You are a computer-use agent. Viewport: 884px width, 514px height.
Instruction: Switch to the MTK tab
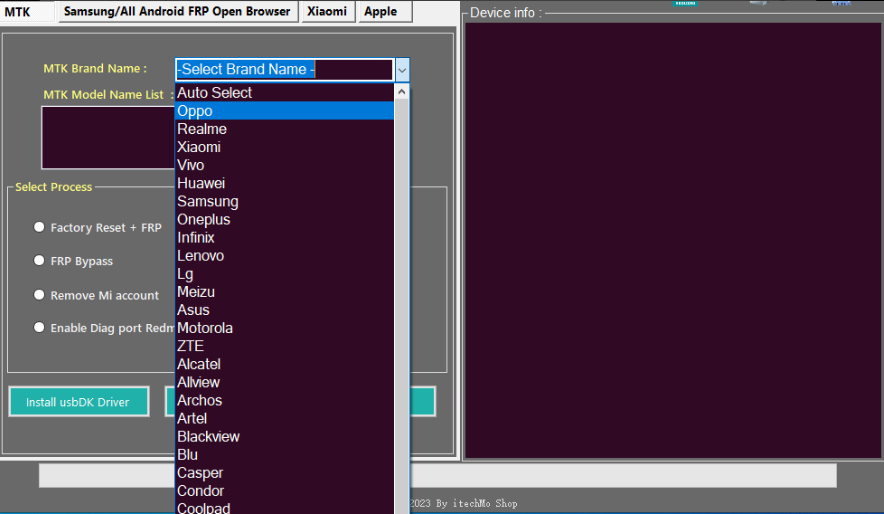(x=27, y=11)
